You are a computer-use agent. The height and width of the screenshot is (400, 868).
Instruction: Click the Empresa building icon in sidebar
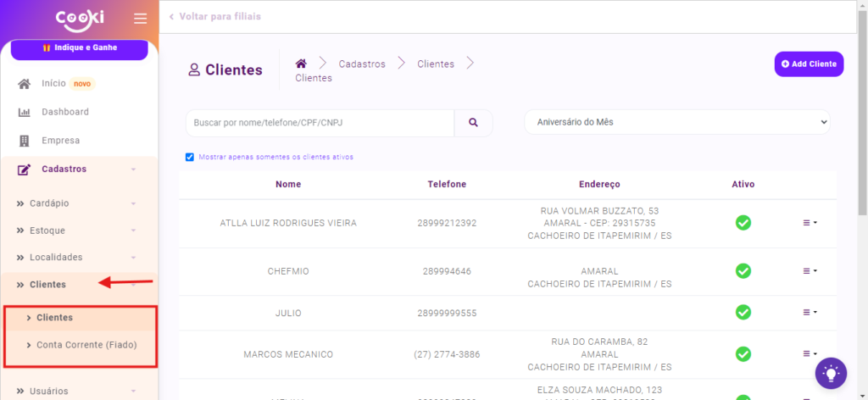coord(25,141)
